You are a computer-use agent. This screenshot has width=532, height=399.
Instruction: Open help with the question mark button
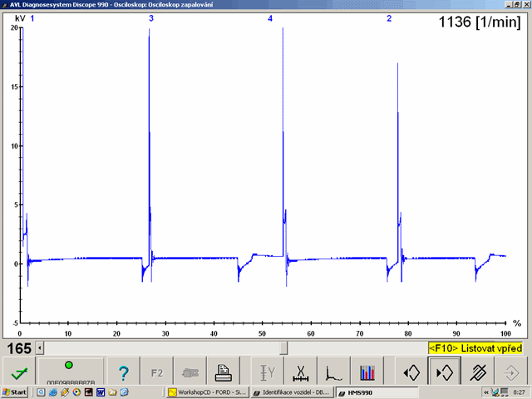coord(123,372)
